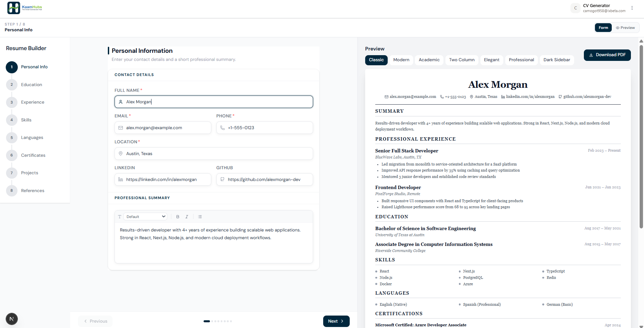
Task: Click step 2 Education circle icon
Action: (12, 85)
